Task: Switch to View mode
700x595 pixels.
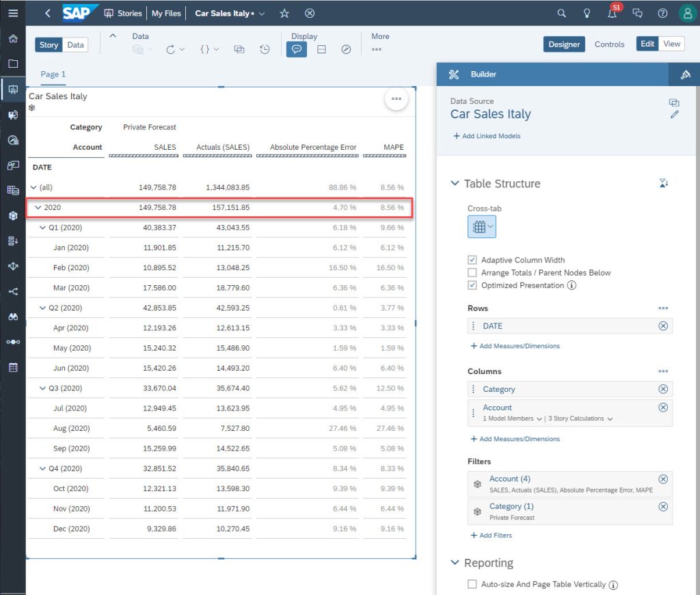Action: pos(671,44)
